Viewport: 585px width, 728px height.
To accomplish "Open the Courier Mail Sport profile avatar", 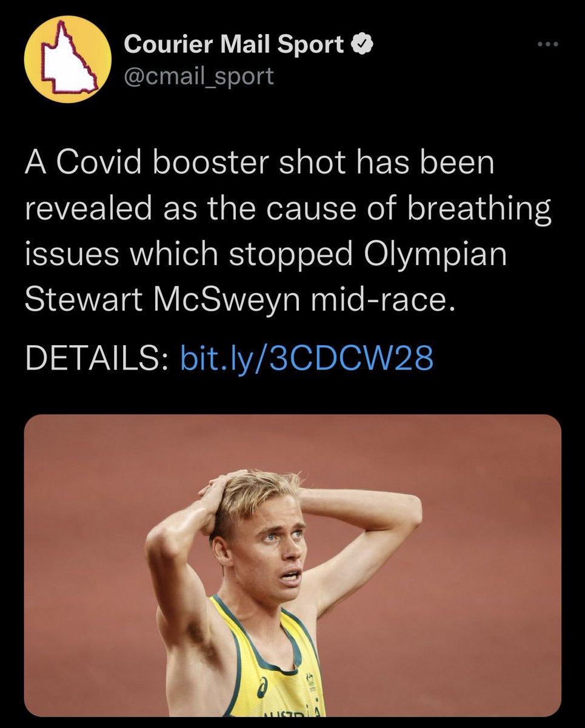I will [68, 59].
